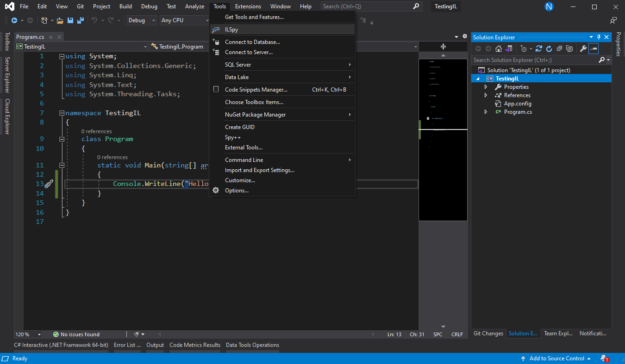The height and width of the screenshot is (364, 625).
Task: Collapse the class Program outlining box
Action: coord(62,139)
